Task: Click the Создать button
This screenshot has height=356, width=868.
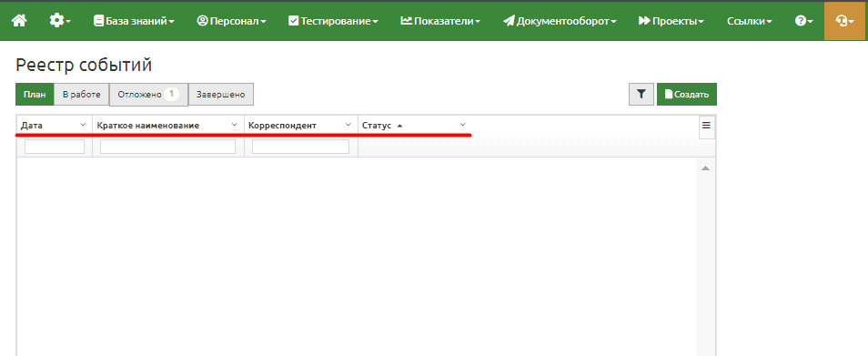Action: tap(686, 94)
